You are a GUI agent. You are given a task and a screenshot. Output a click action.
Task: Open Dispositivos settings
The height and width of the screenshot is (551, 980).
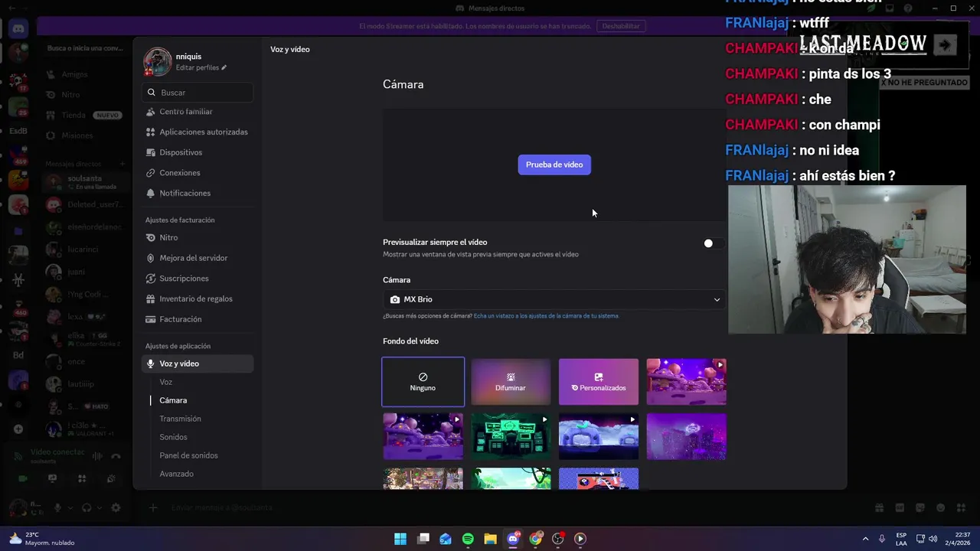coord(198,152)
